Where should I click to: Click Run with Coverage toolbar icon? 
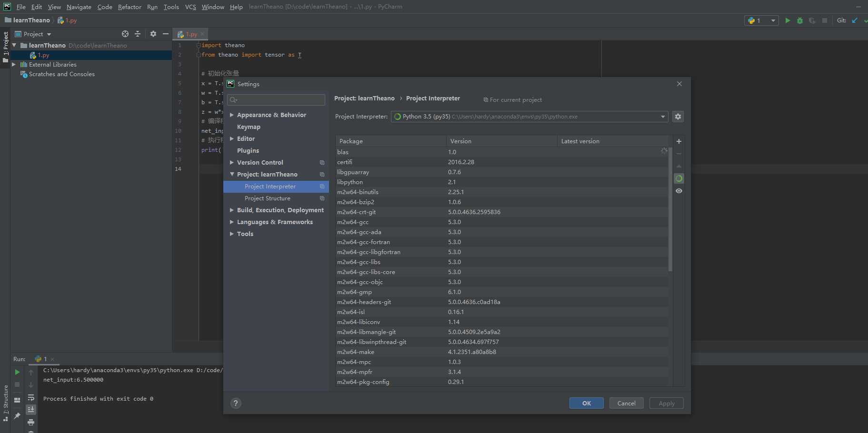click(x=812, y=20)
